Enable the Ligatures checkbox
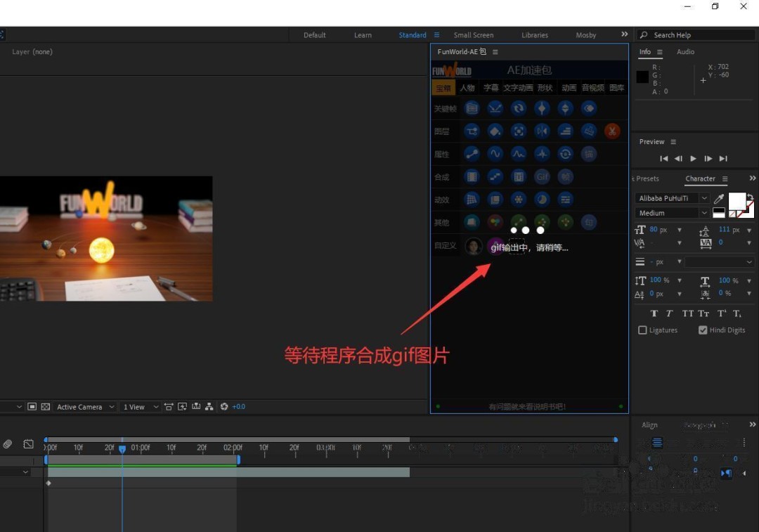Image resolution: width=759 pixels, height=532 pixels. pos(642,330)
